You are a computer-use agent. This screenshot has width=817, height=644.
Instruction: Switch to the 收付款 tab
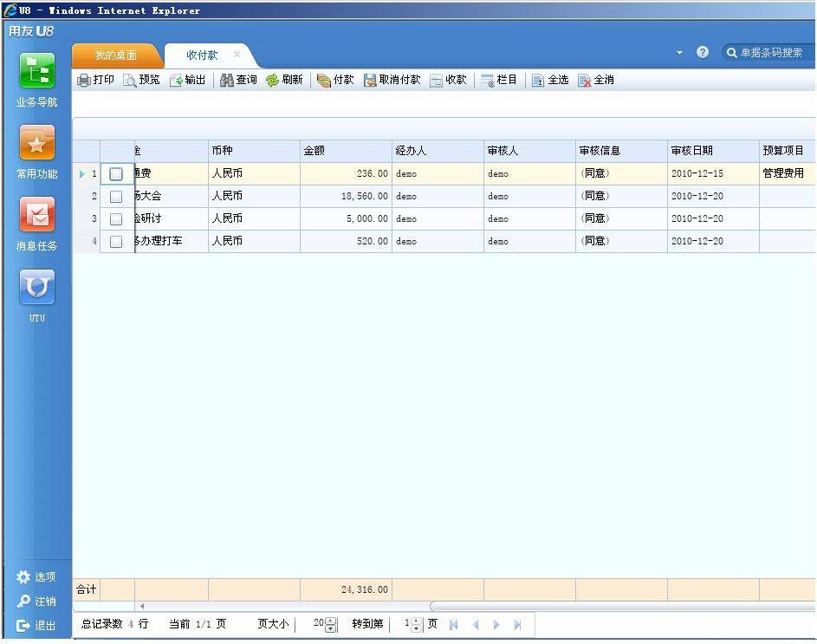coord(202,55)
